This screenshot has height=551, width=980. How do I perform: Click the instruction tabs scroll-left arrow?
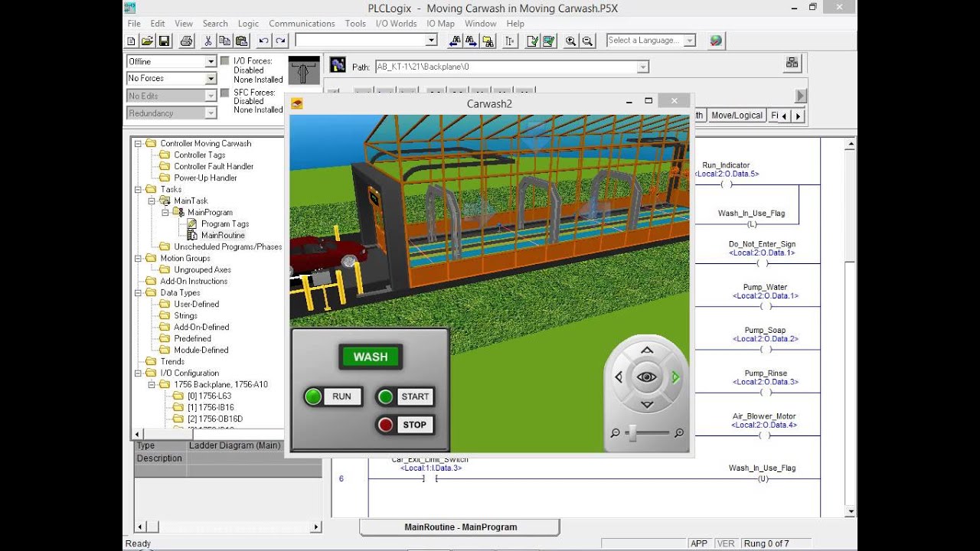(784, 116)
